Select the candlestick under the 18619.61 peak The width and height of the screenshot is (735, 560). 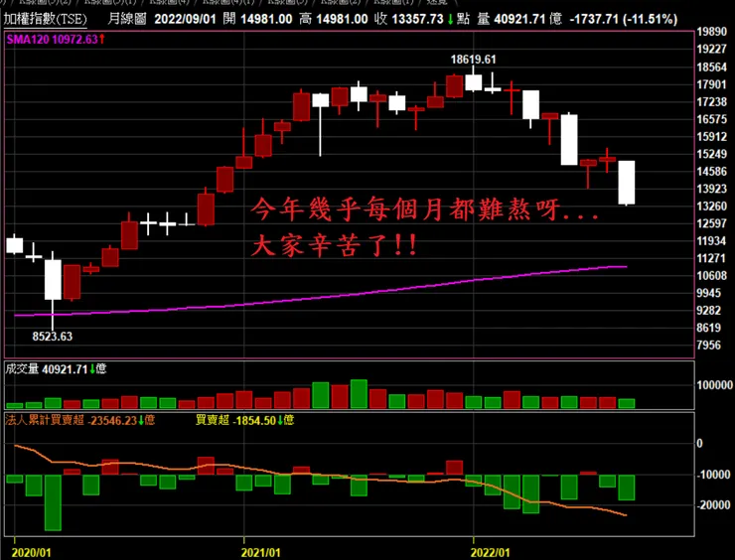coord(474,82)
